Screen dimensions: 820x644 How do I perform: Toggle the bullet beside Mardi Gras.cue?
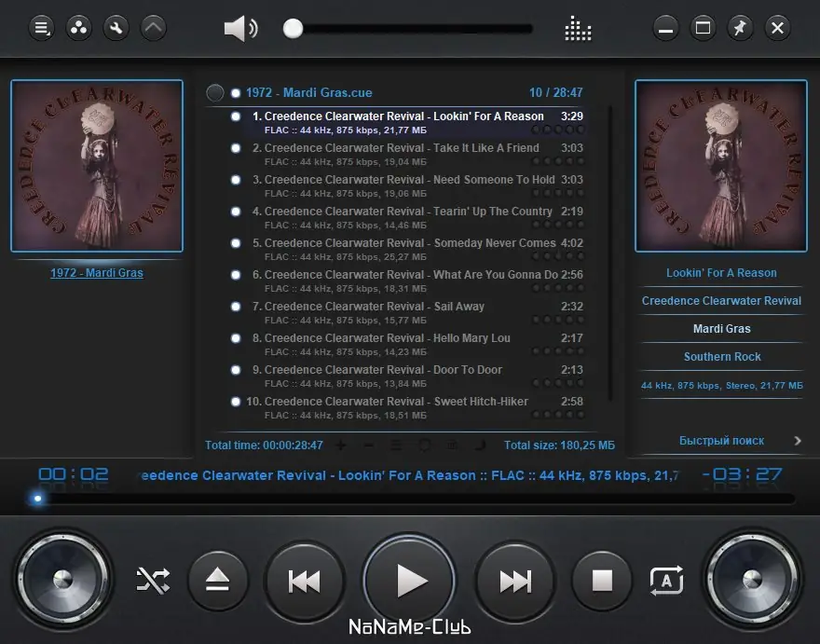click(236, 92)
